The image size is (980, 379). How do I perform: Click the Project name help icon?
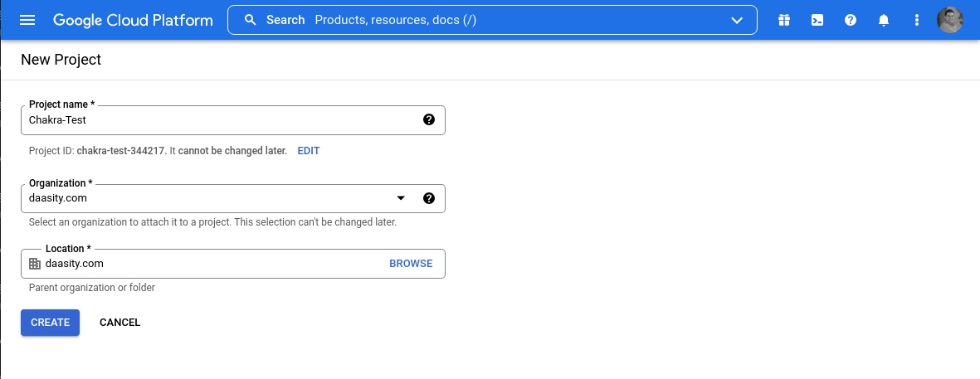(x=428, y=119)
